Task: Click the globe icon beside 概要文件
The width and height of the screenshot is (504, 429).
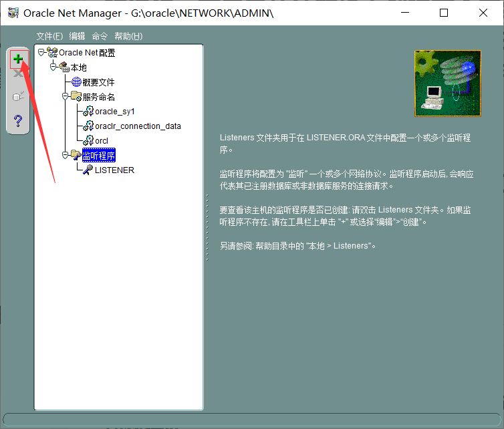Action: tap(76, 82)
